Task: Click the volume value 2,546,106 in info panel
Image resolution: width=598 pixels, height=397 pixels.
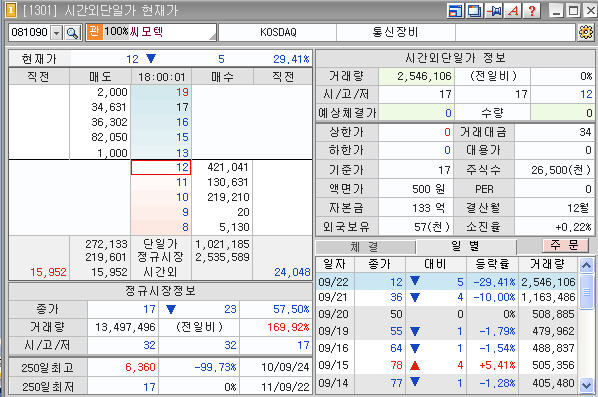Action: pos(416,76)
